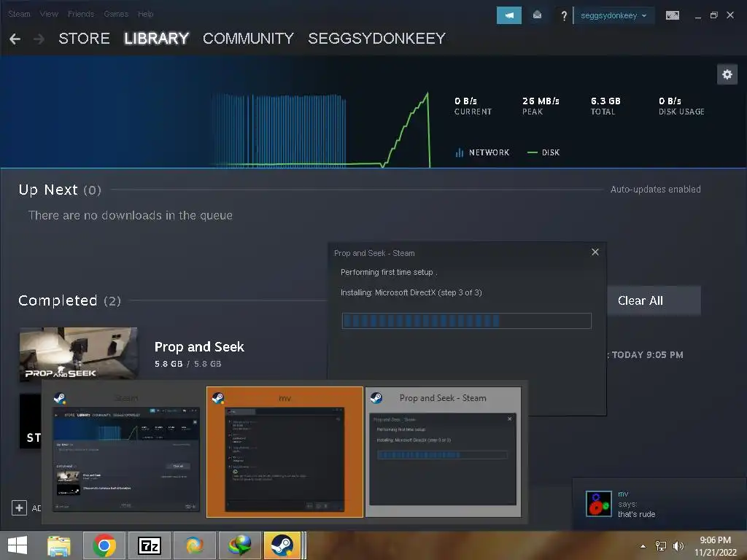This screenshot has width=747, height=560.
Task: Click the '26 MB/s' PEAK value
Action: click(541, 101)
